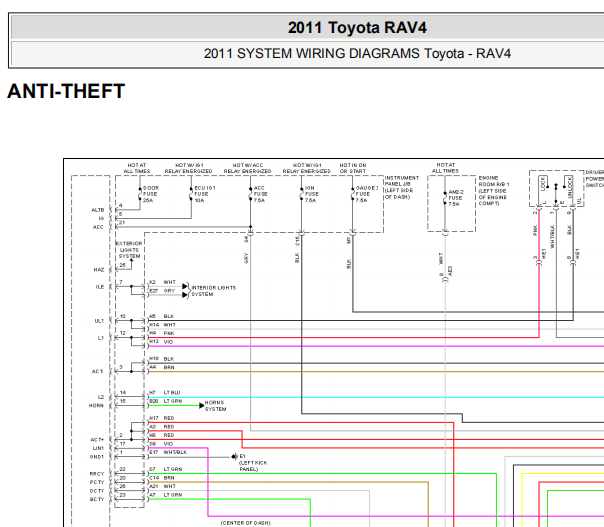Click the H4 PNK wire label
The height and width of the screenshot is (527, 604).
tap(162, 333)
